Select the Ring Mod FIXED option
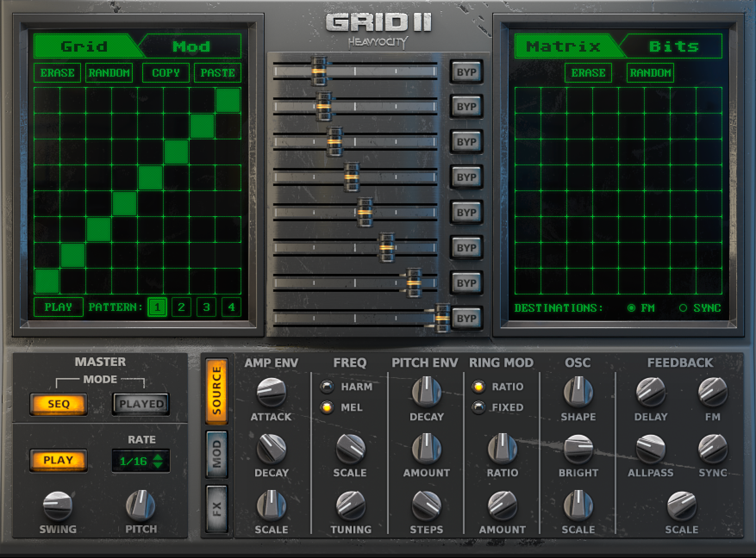756x558 pixels. point(479,407)
